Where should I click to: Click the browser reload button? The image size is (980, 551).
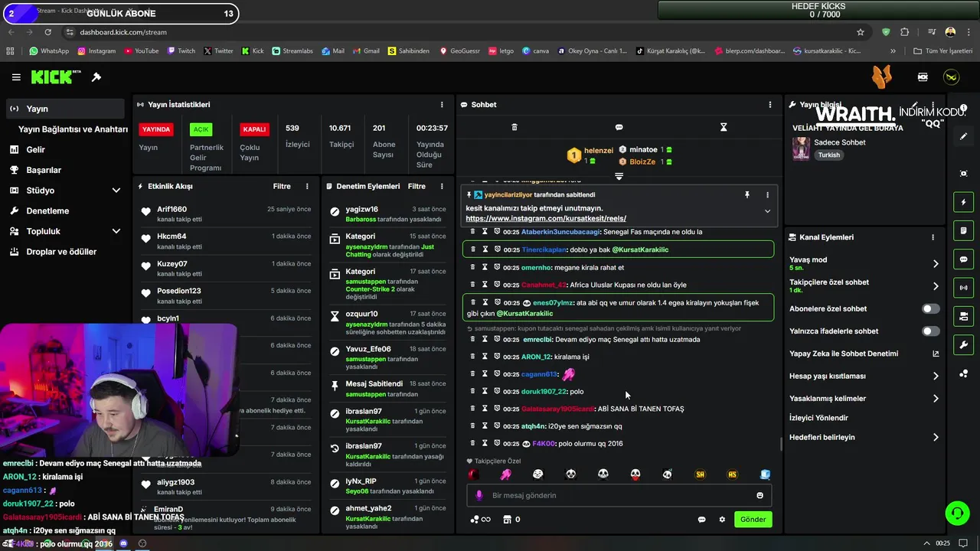[x=48, y=32]
